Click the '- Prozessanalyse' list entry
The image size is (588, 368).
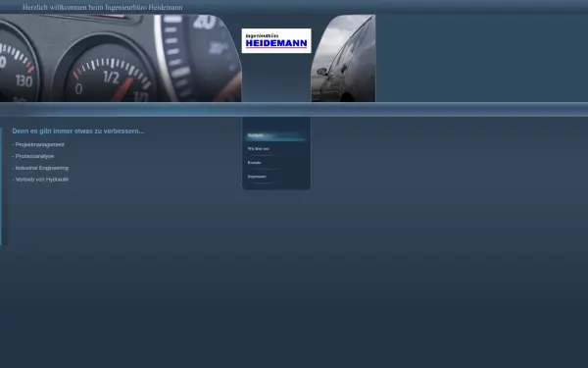click(33, 156)
